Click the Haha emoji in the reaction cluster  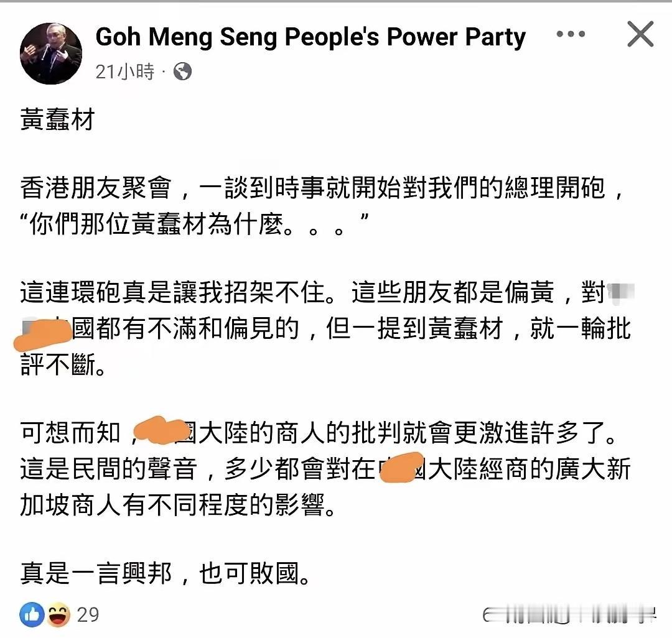point(57,614)
